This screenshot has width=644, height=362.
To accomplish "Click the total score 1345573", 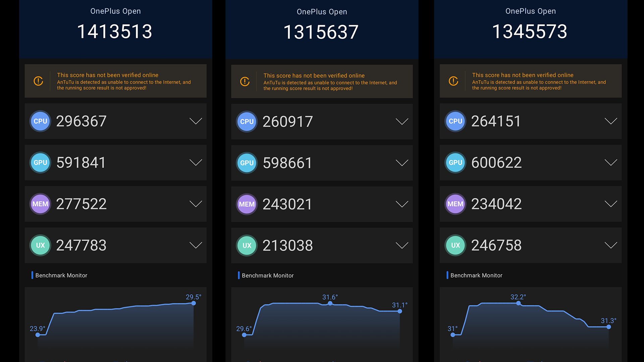I will point(530,32).
